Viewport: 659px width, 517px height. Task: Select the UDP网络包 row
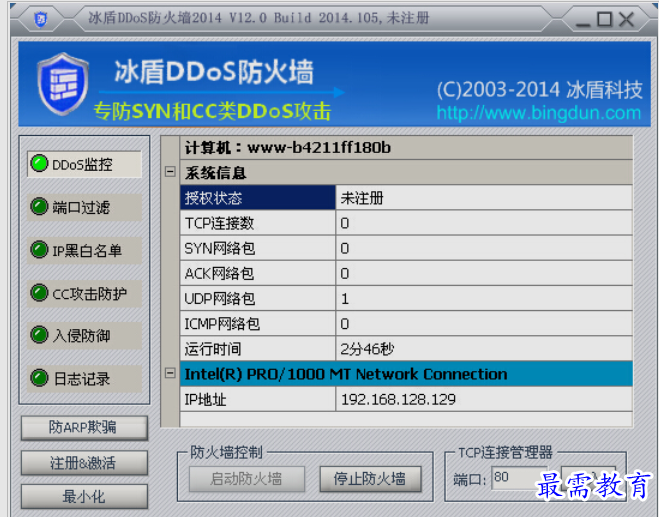406,298
